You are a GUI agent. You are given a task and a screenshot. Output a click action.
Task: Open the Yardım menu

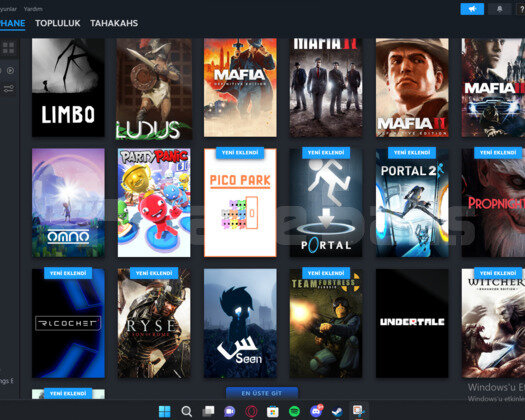pos(33,9)
